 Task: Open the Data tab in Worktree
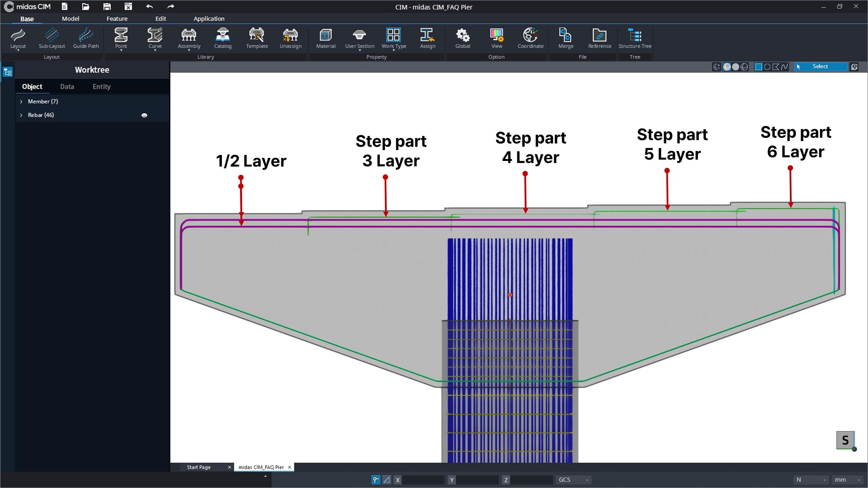[x=67, y=87]
